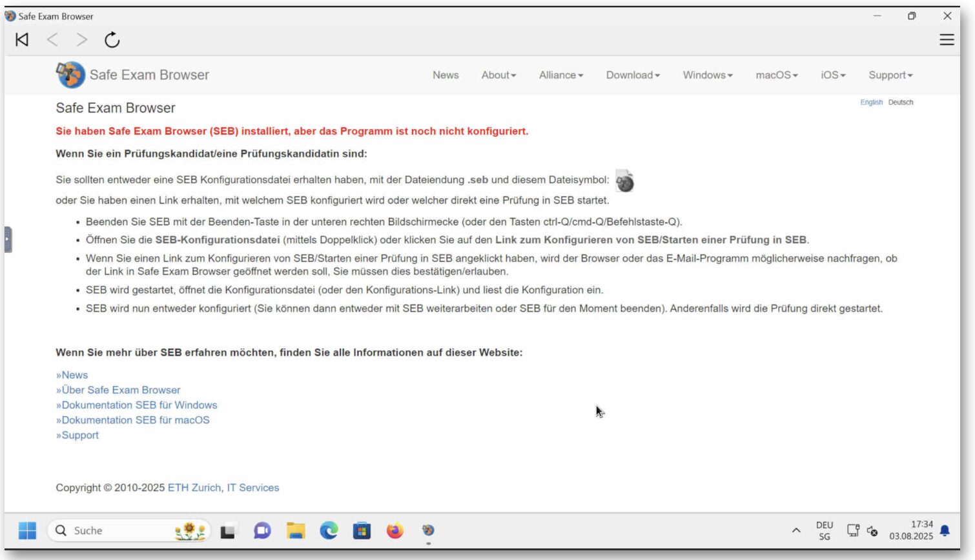
Task: Expand the About dropdown menu
Action: point(498,75)
